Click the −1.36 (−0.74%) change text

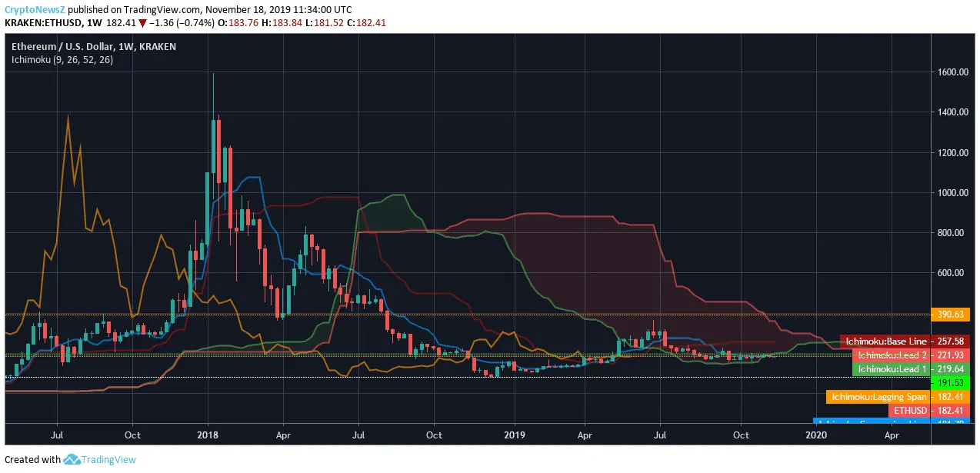click(183, 23)
